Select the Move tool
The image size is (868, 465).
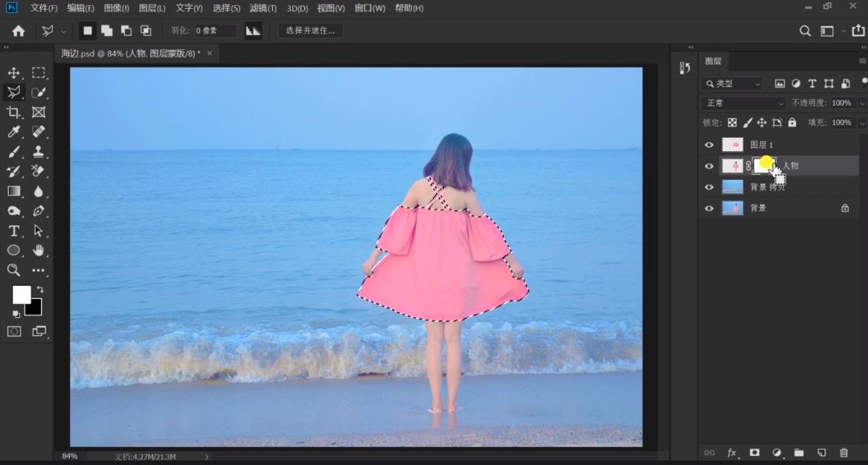tap(13, 73)
